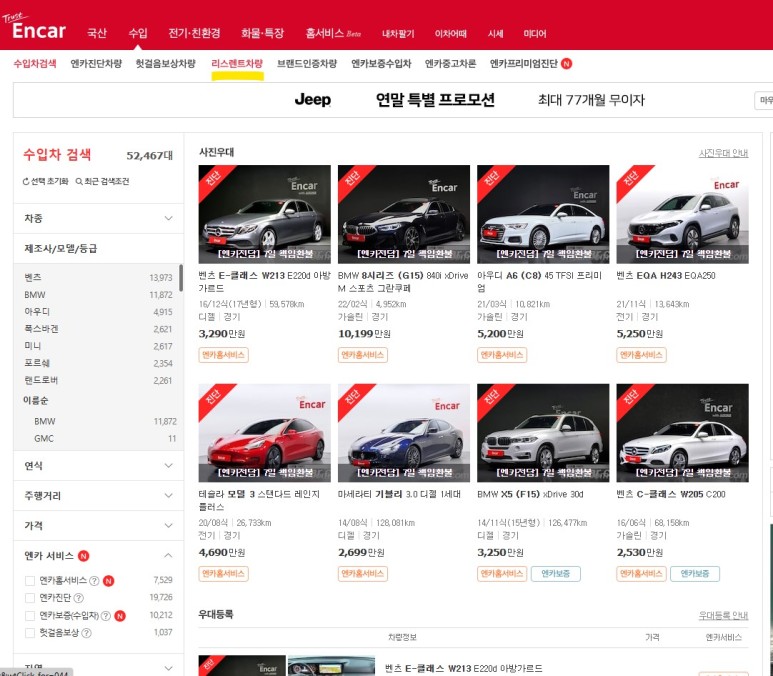Click 엔카보증 badge under 벤츠 C-클래스 W205
This screenshot has height=676, width=773.
pyautogui.click(x=695, y=574)
